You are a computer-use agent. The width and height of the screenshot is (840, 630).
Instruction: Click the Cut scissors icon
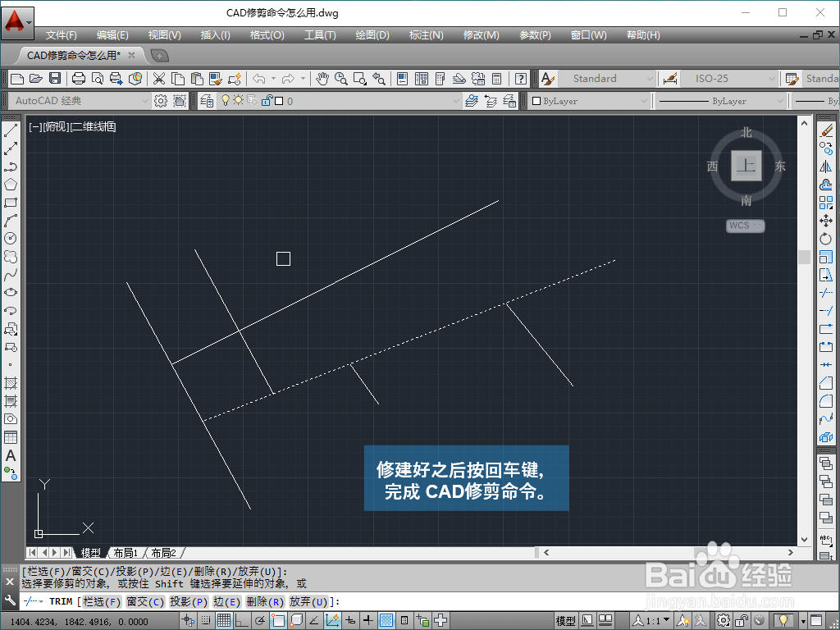[x=159, y=79]
